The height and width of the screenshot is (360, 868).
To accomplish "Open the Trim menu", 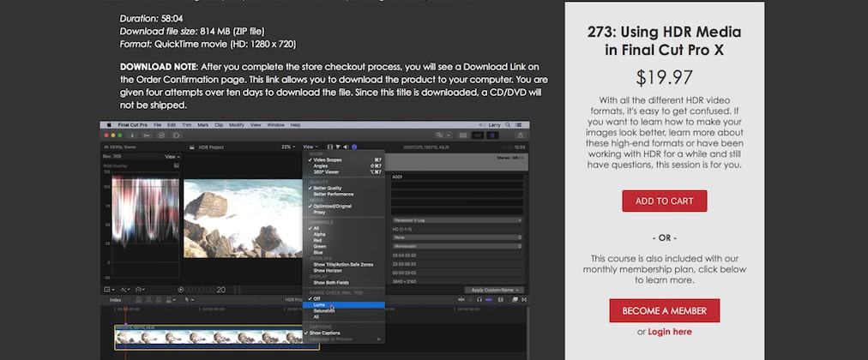I will click(187, 125).
